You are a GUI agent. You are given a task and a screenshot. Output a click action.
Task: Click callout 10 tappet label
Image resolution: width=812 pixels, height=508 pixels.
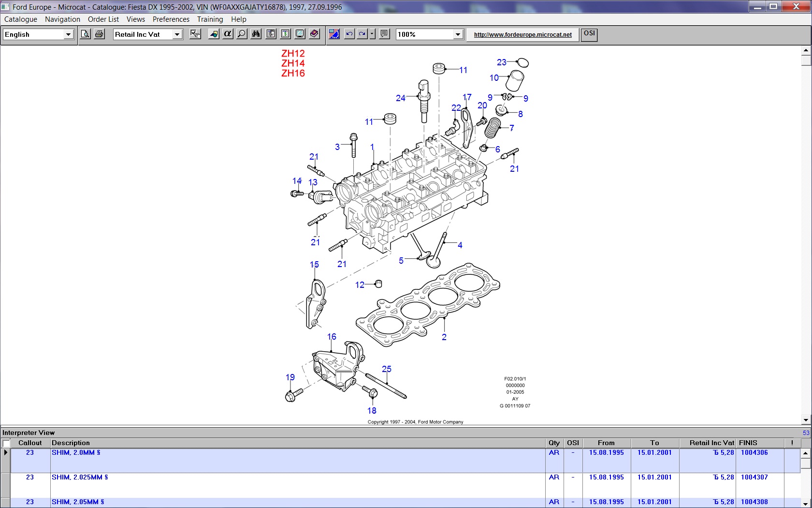tap(494, 78)
